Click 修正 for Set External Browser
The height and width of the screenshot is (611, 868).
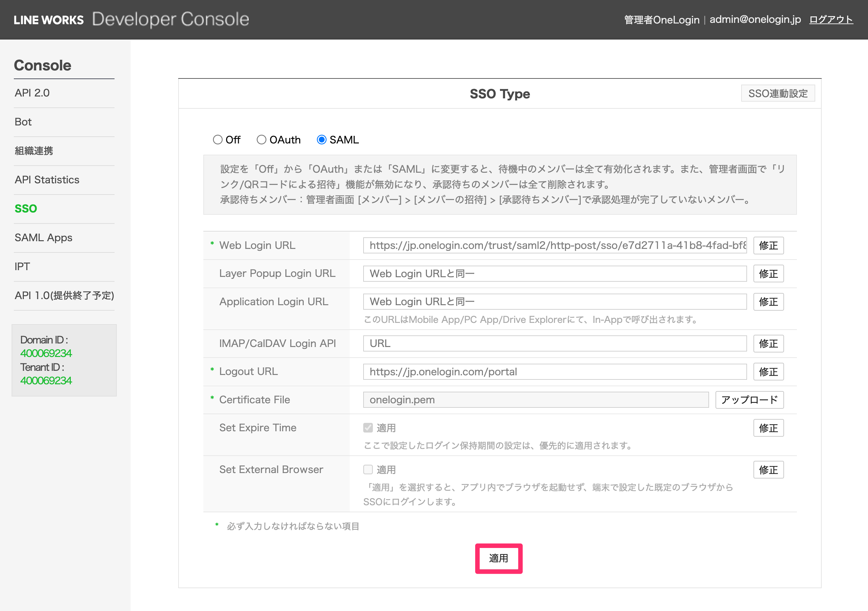pos(769,470)
